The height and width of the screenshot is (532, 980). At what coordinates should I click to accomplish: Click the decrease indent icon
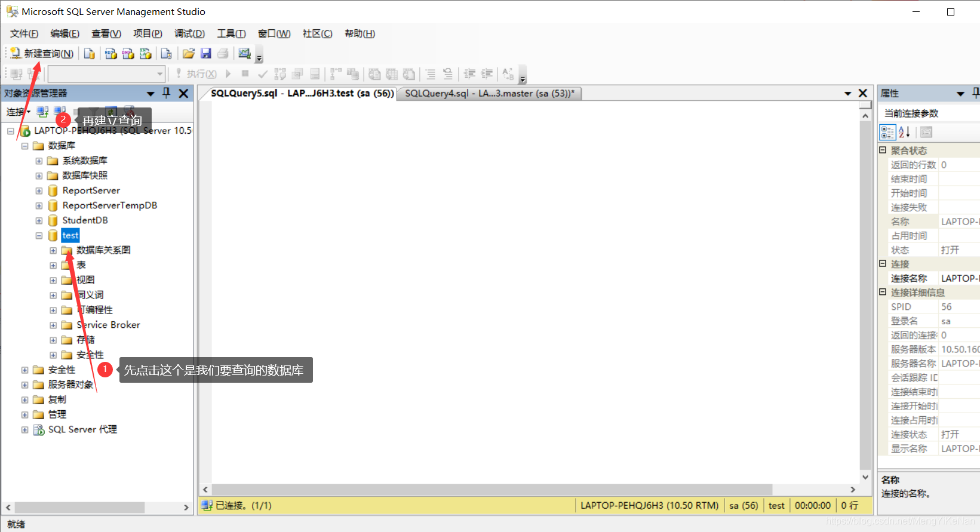(470, 74)
